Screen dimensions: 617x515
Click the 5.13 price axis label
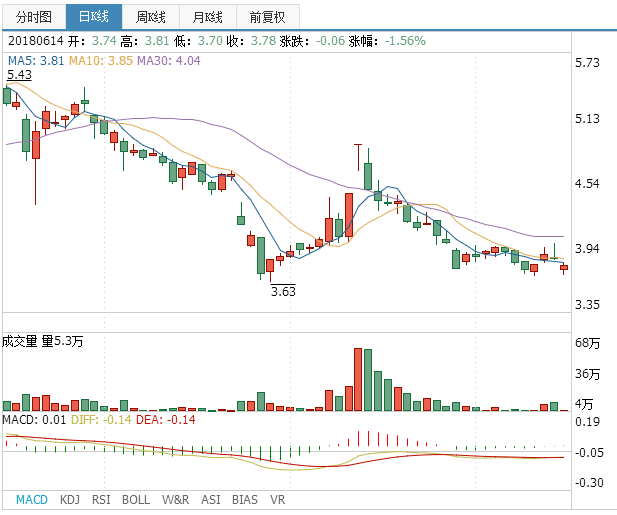(587, 118)
